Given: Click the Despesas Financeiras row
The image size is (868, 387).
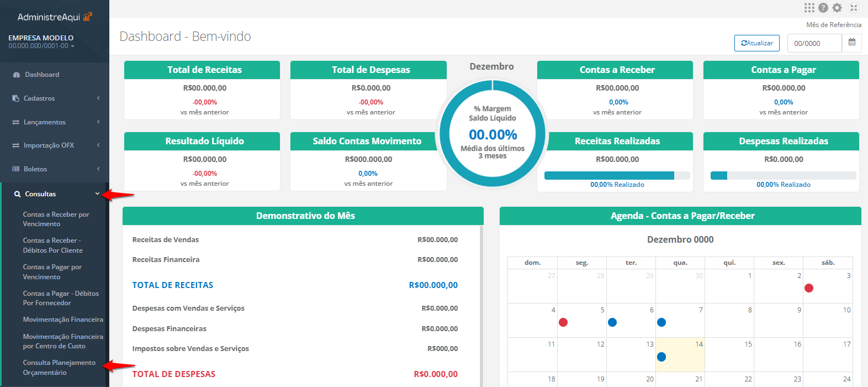Looking at the screenshot, I should click(295, 329).
